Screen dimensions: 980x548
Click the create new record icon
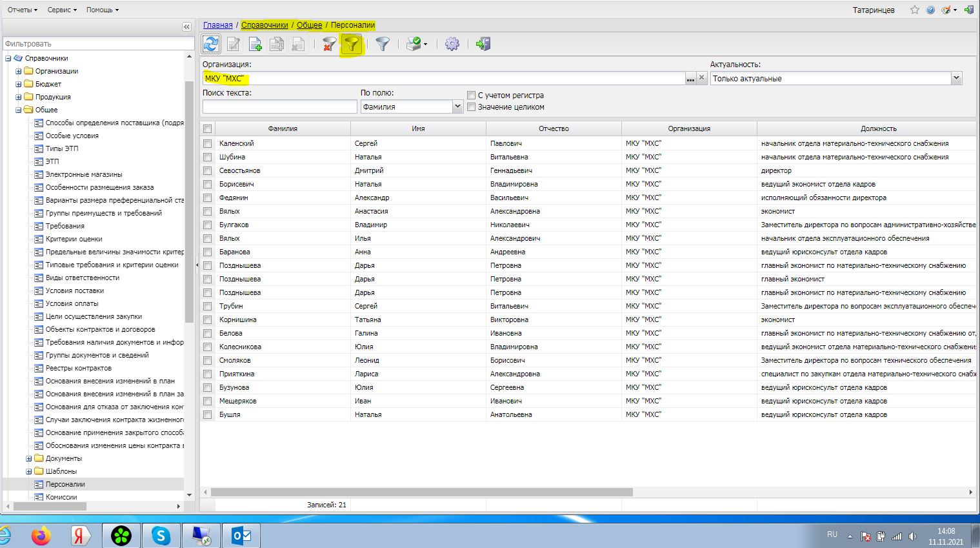point(255,44)
